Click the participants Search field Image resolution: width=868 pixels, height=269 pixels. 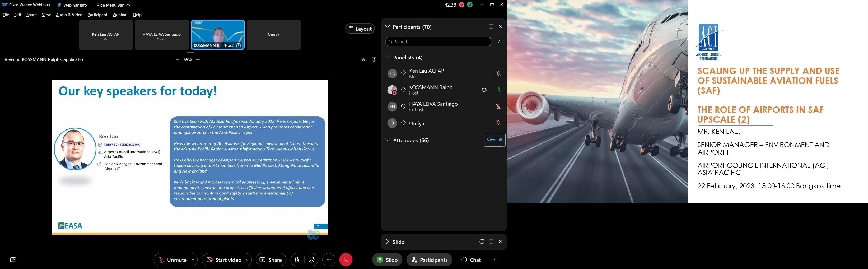(438, 41)
